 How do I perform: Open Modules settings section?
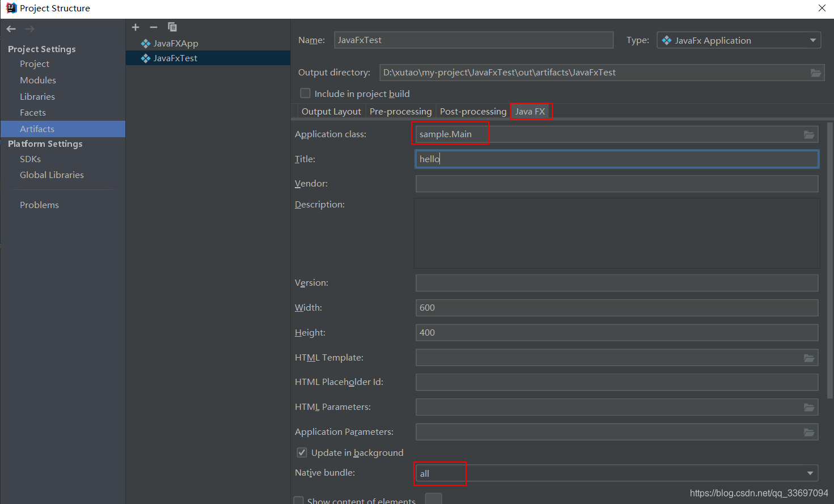38,81
